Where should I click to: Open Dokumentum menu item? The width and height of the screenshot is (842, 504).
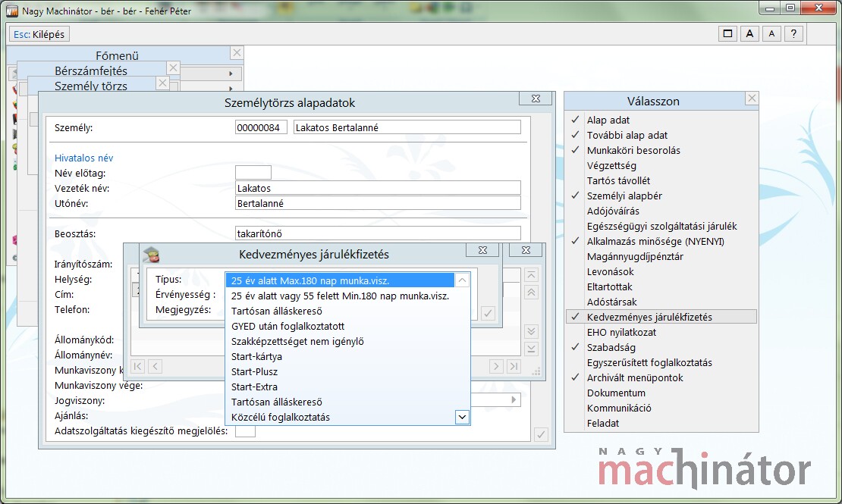point(661,393)
